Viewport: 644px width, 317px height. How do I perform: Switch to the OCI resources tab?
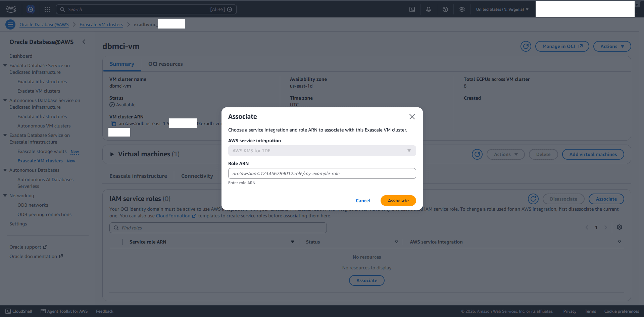[x=165, y=64]
